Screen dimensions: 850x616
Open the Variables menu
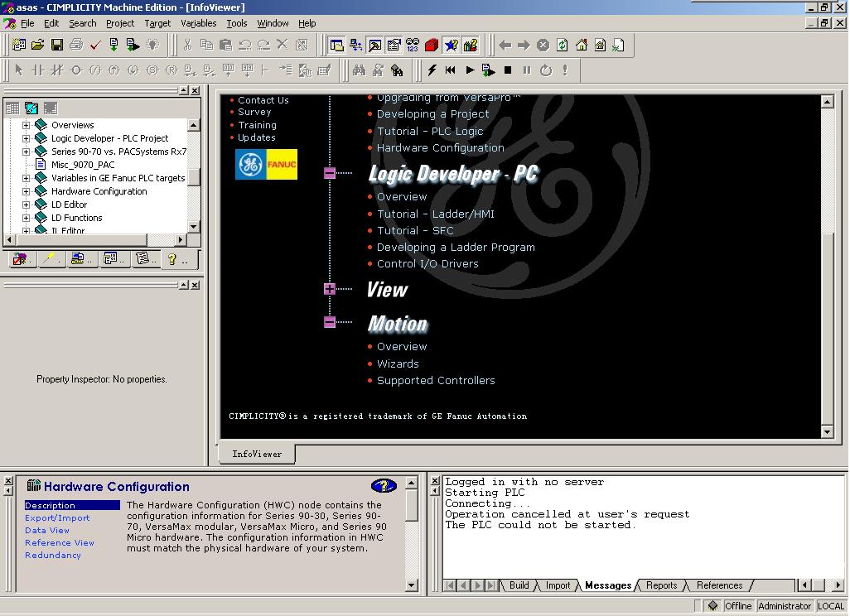[x=198, y=23]
